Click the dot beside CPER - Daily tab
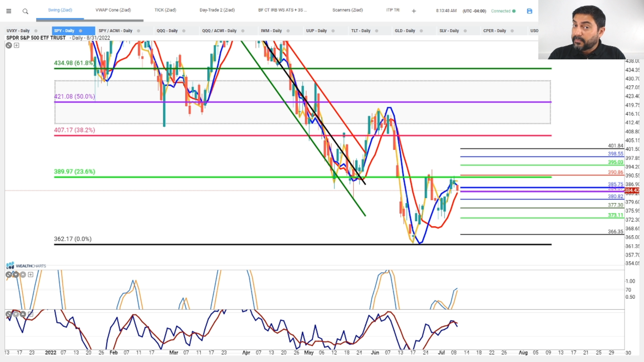644x362 pixels. (512, 31)
